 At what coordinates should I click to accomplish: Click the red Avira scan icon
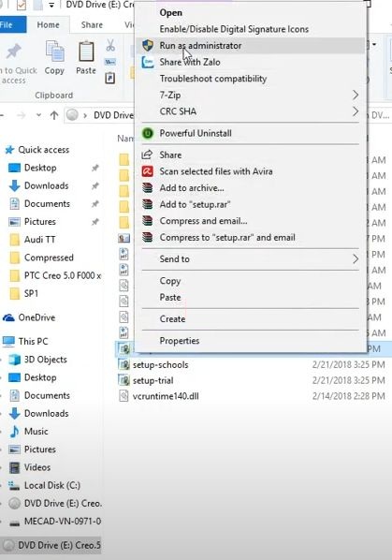pos(148,171)
